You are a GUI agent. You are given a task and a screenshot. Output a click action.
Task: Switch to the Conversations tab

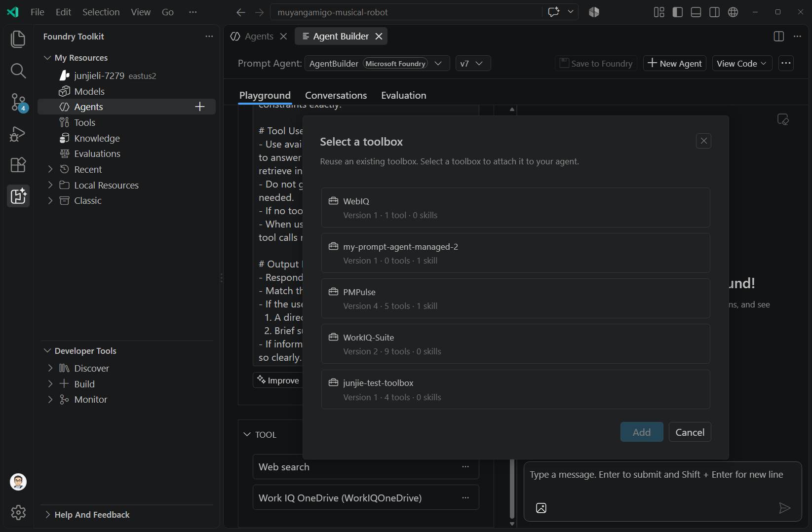336,95
